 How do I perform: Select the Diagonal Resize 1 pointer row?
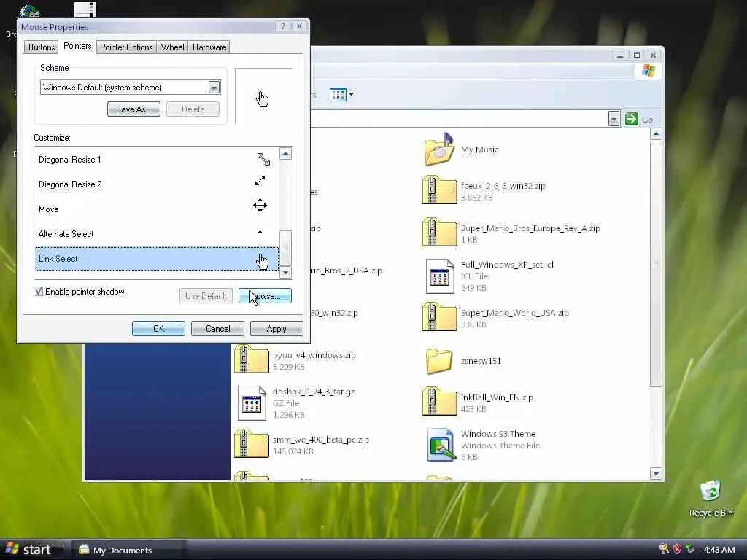pos(157,160)
